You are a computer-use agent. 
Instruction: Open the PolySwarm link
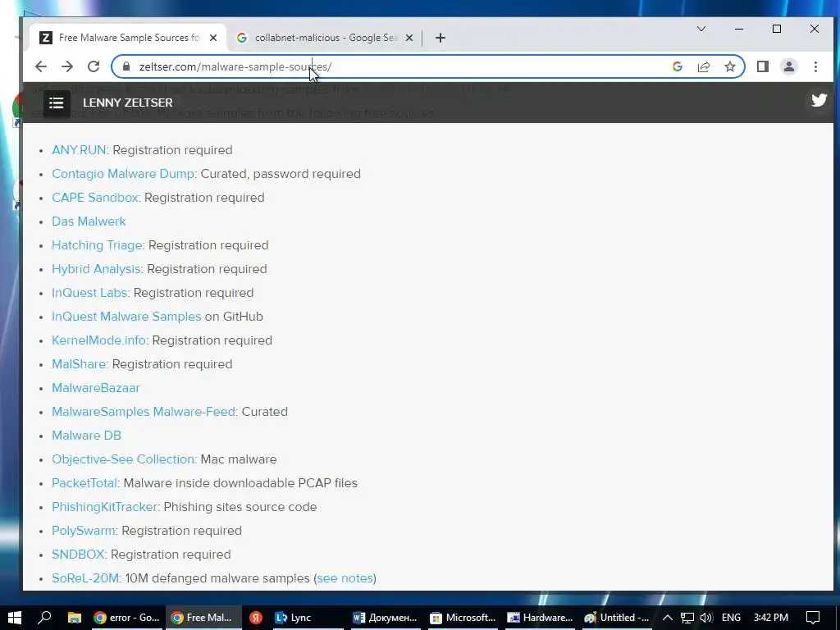[83, 531]
